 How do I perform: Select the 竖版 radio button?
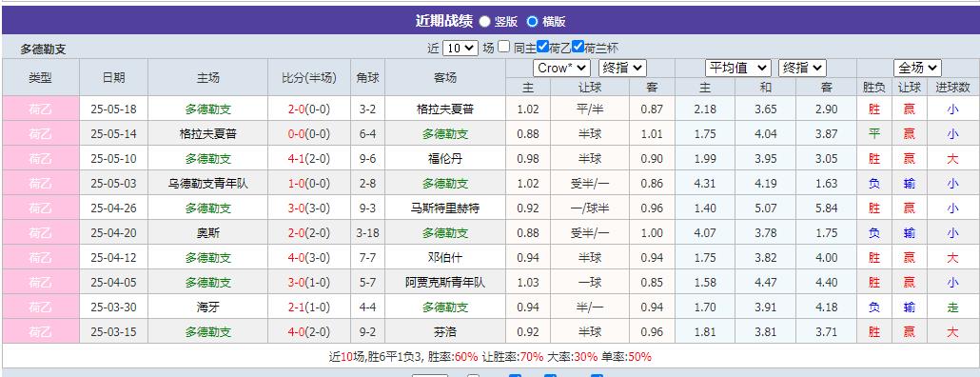(484, 21)
